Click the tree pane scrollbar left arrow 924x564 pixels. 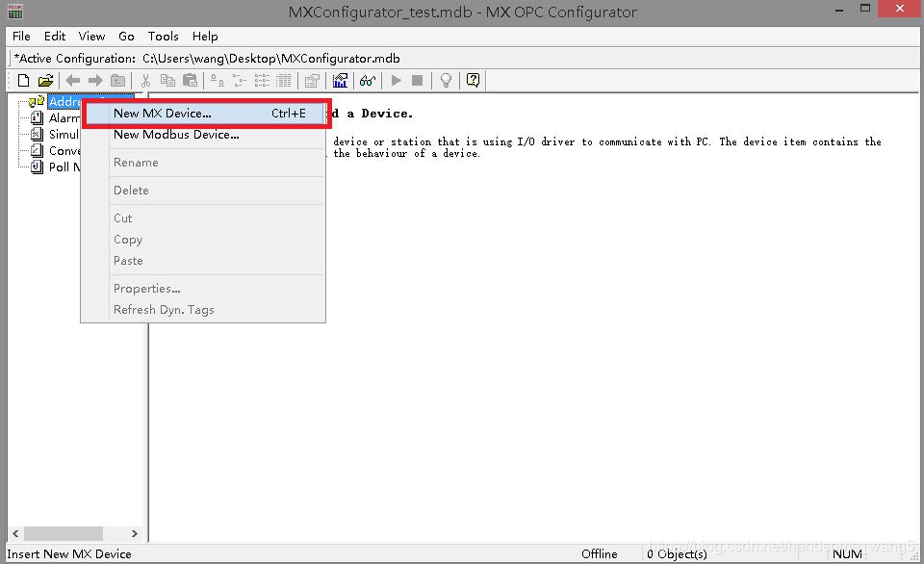click(x=16, y=533)
